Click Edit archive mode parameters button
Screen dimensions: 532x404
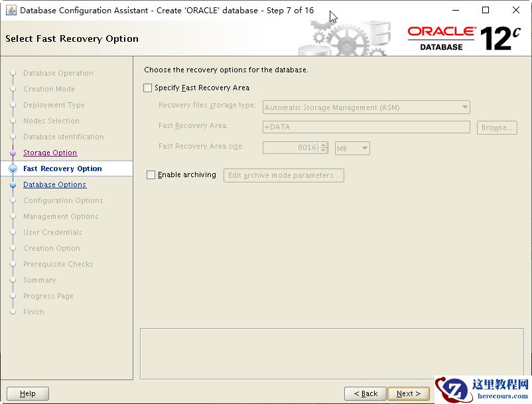pyautogui.click(x=284, y=175)
